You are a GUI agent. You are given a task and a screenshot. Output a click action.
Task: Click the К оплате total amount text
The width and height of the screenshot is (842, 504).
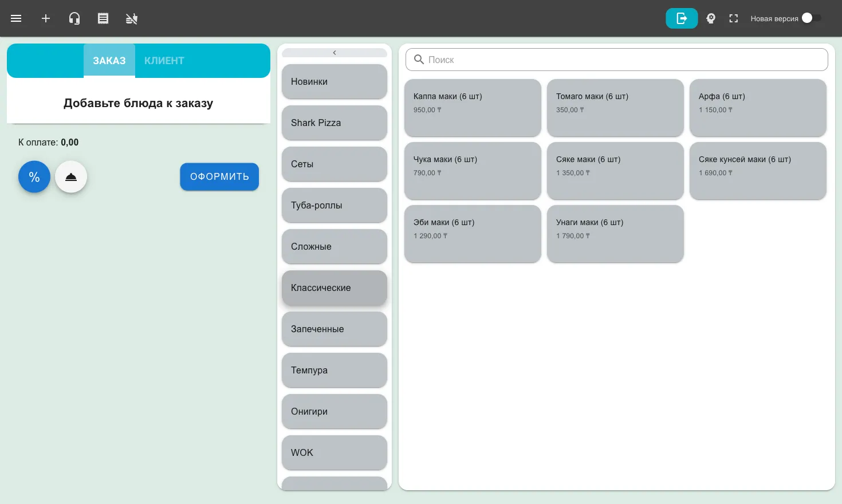click(x=49, y=142)
